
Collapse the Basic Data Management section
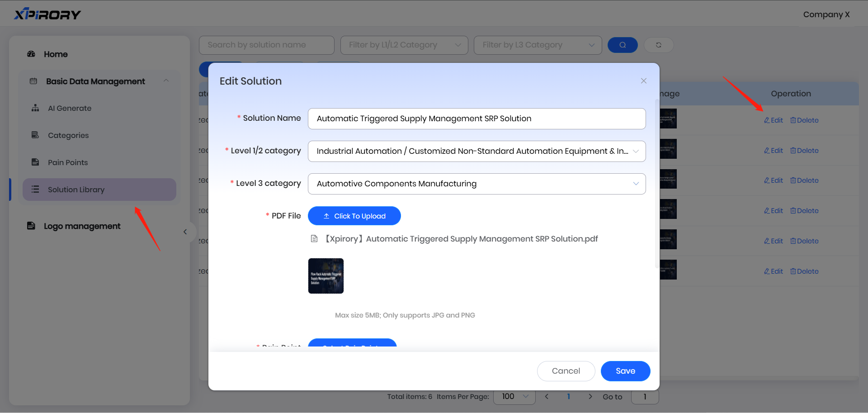166,81
